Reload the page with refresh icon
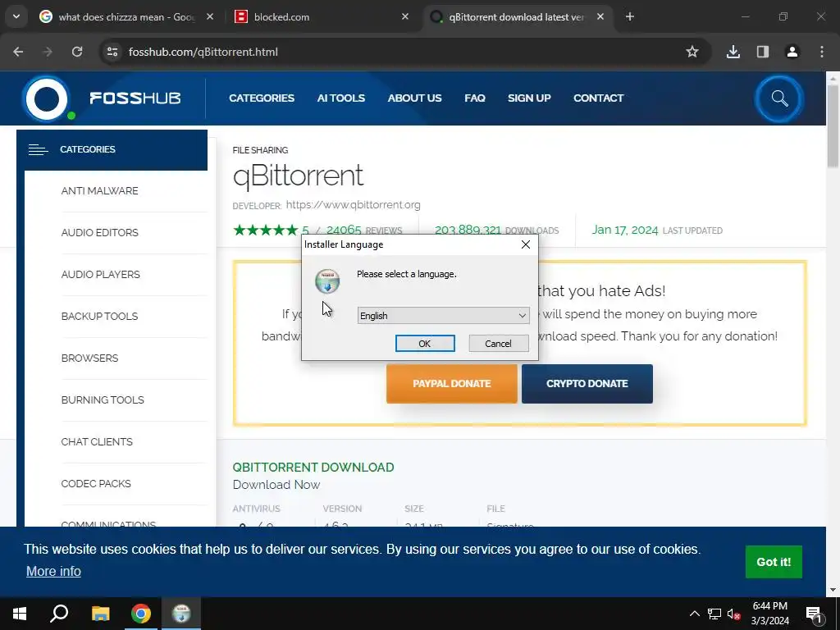 tap(77, 52)
